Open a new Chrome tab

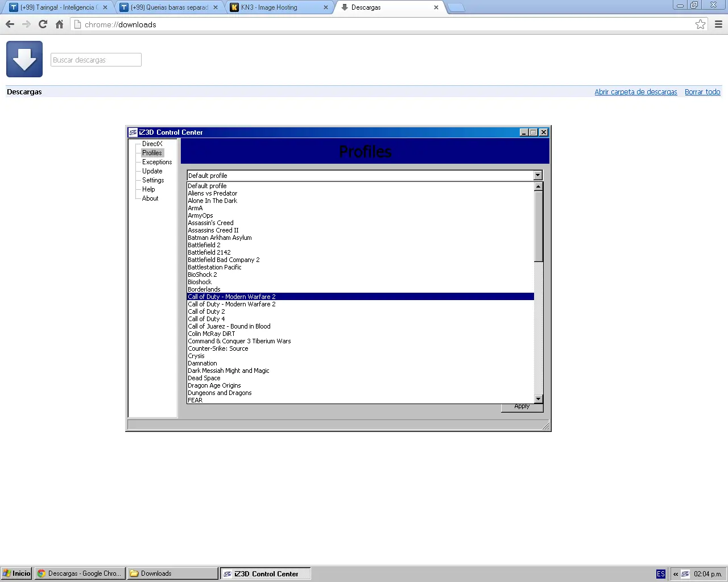(456, 7)
